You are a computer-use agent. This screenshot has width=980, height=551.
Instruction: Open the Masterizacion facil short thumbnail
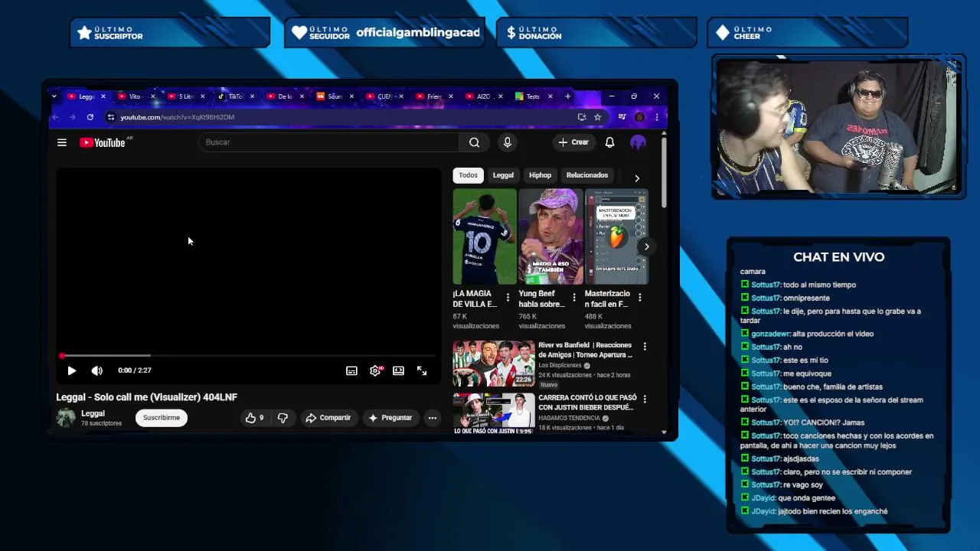point(616,236)
